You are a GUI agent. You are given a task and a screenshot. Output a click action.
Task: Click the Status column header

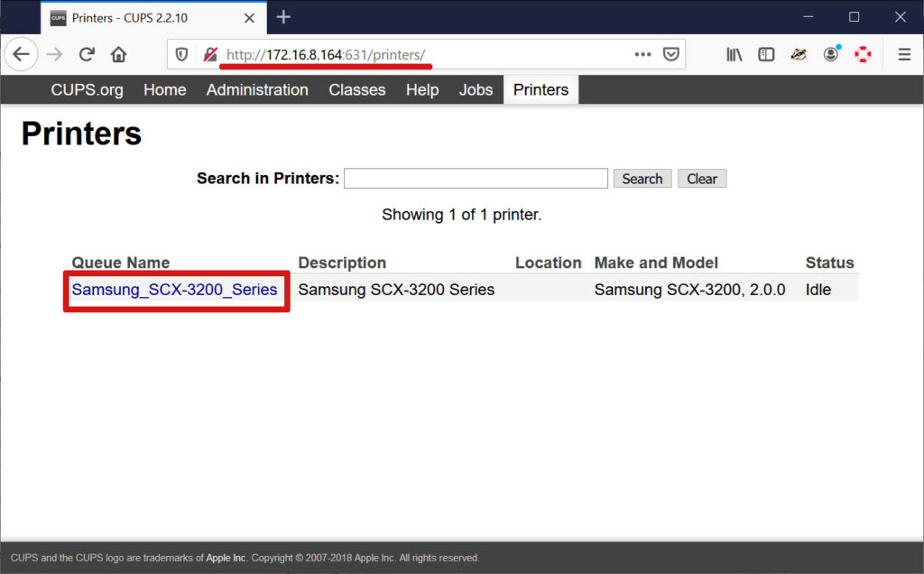coord(830,263)
